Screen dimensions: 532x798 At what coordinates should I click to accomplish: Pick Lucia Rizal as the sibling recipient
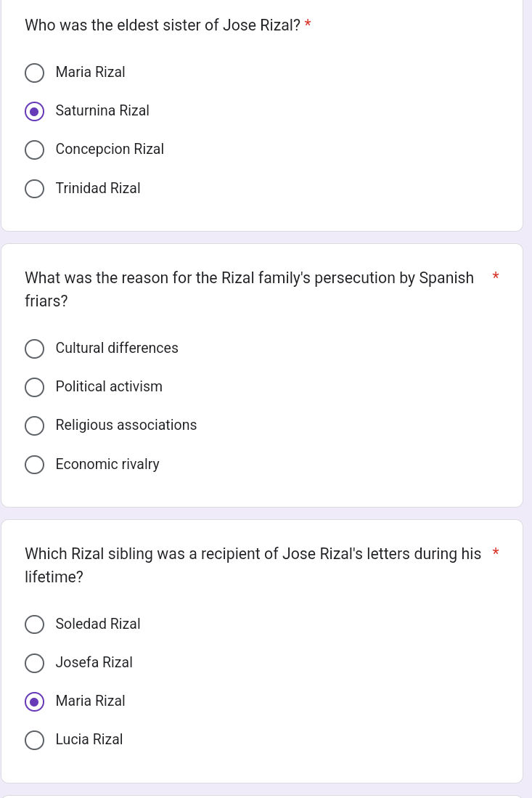tap(34, 740)
